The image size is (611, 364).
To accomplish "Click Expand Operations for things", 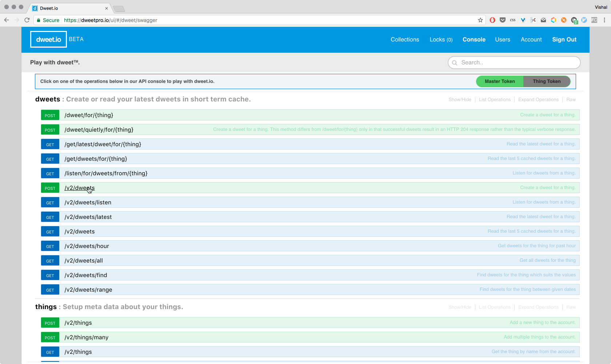I will coord(538,307).
